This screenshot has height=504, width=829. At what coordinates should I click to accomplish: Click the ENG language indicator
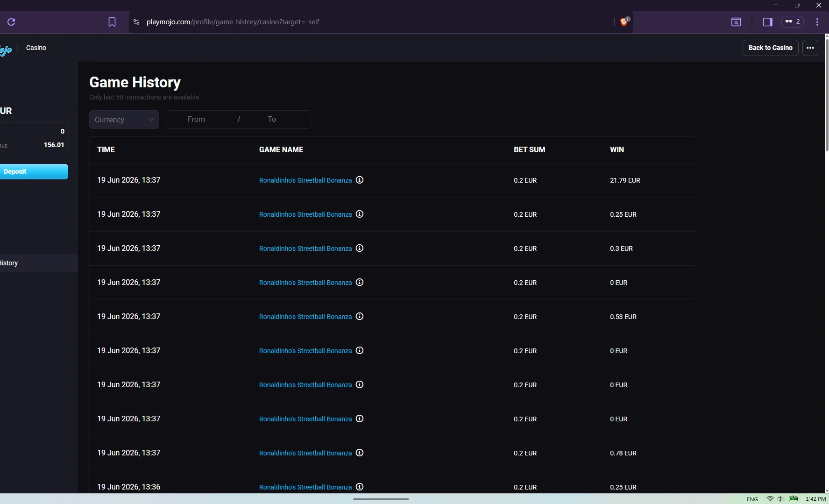tap(752, 499)
